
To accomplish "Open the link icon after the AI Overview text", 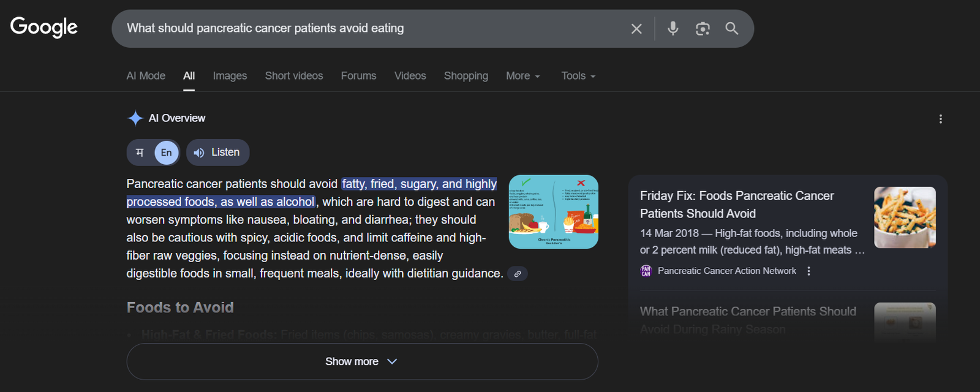I will [x=517, y=274].
